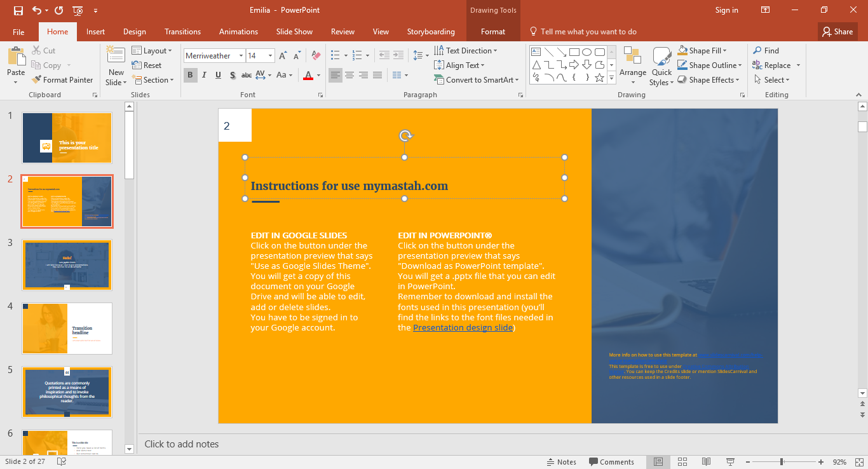Pick the Right Arrow block shape
The image size is (868, 469).
(x=574, y=65)
